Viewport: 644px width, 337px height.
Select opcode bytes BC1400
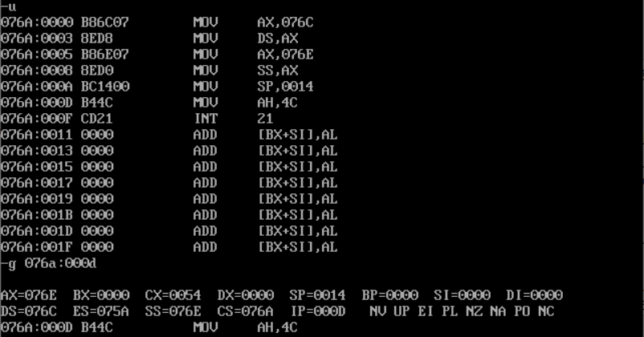pos(105,86)
